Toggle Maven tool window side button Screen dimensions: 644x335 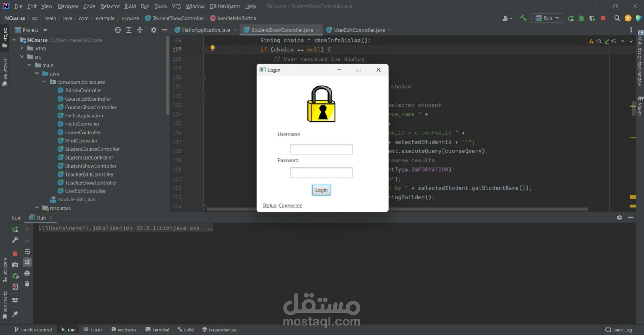[x=640, y=106]
